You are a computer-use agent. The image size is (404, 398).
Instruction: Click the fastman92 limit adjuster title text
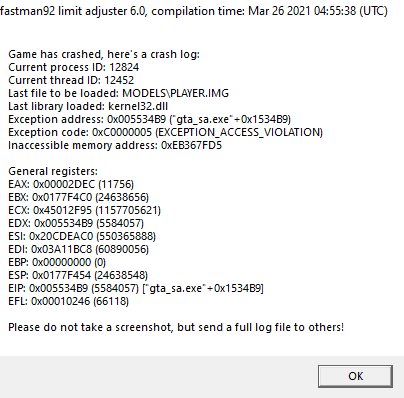194,11
